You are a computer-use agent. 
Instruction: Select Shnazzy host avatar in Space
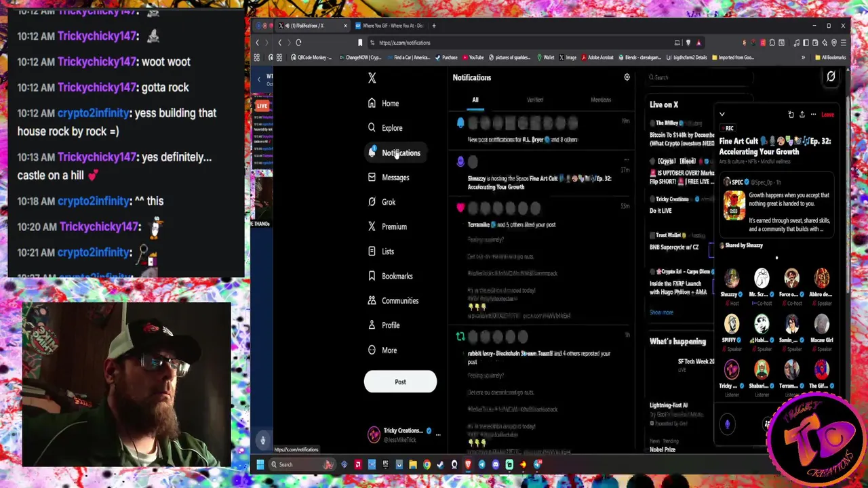coord(732,278)
